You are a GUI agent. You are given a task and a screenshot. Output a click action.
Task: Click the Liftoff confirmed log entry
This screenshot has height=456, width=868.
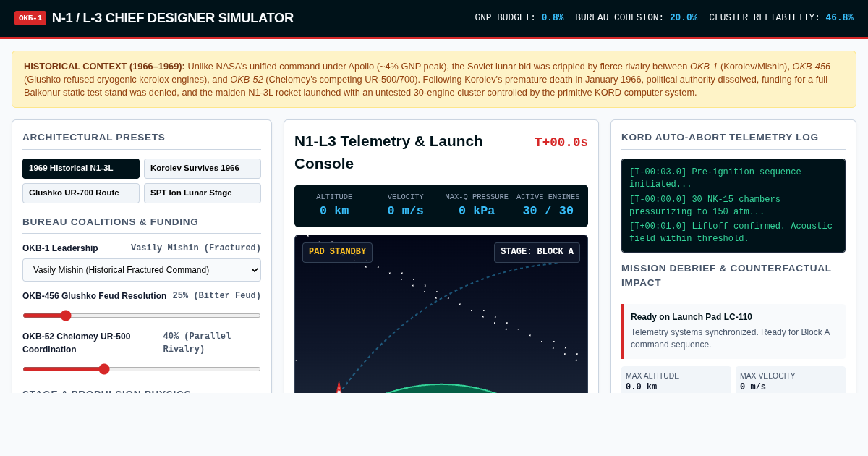(x=733, y=233)
